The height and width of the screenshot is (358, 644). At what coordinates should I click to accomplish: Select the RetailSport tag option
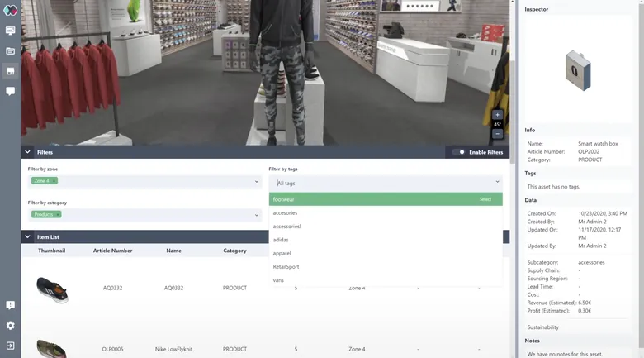(386, 267)
